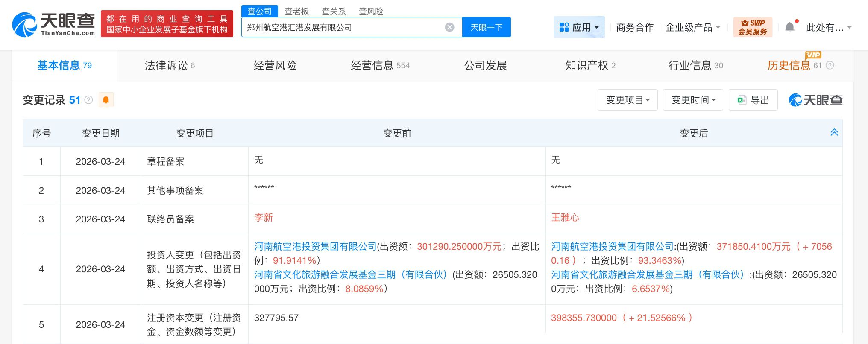
Task: Click the TianYanCha logo icon
Action: 25,24
